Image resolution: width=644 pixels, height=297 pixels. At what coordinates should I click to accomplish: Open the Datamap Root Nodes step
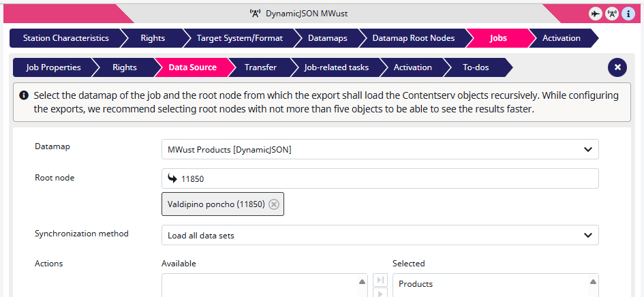coord(413,38)
